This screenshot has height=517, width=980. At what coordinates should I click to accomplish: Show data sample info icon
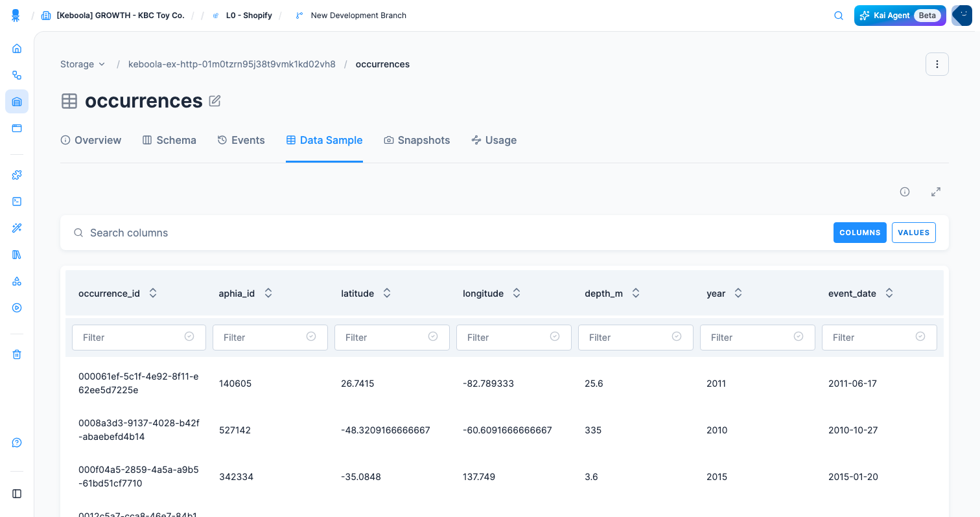[x=905, y=192]
